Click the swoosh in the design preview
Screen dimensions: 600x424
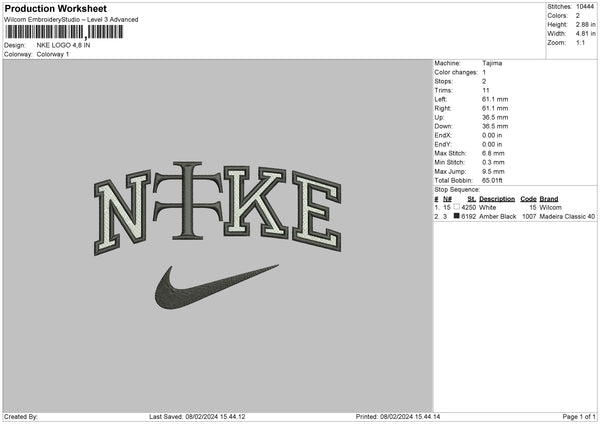coord(217,287)
